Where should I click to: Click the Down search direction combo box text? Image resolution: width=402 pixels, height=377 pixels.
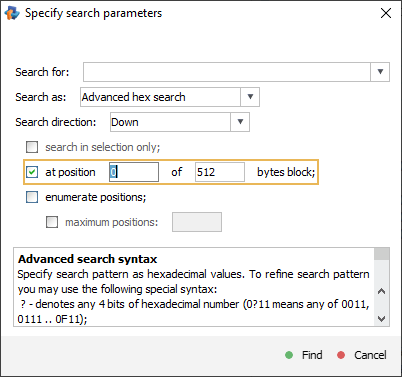(x=170, y=122)
